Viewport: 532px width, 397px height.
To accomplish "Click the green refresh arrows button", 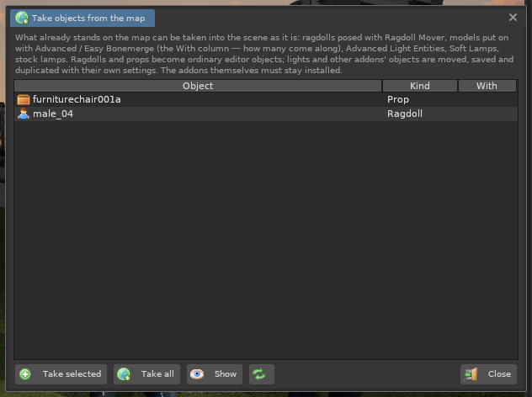I will (261, 374).
